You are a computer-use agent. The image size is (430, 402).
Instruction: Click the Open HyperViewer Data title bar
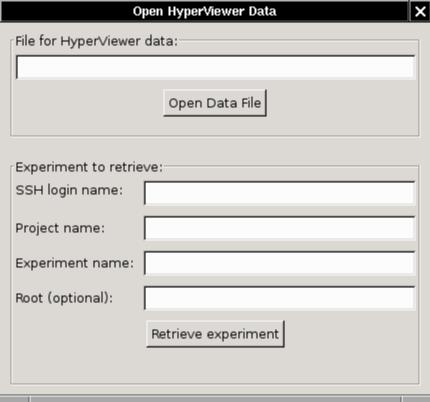[x=205, y=11]
